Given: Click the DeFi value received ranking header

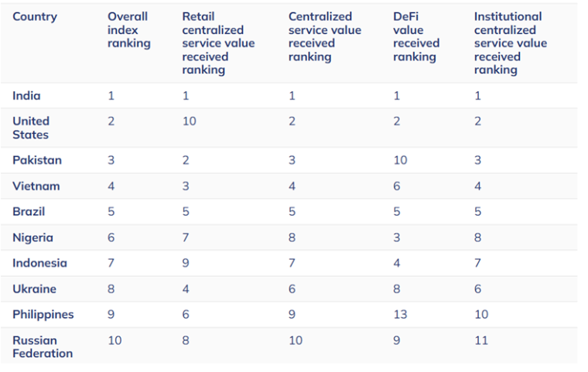Looking at the screenshot, I should [x=415, y=36].
